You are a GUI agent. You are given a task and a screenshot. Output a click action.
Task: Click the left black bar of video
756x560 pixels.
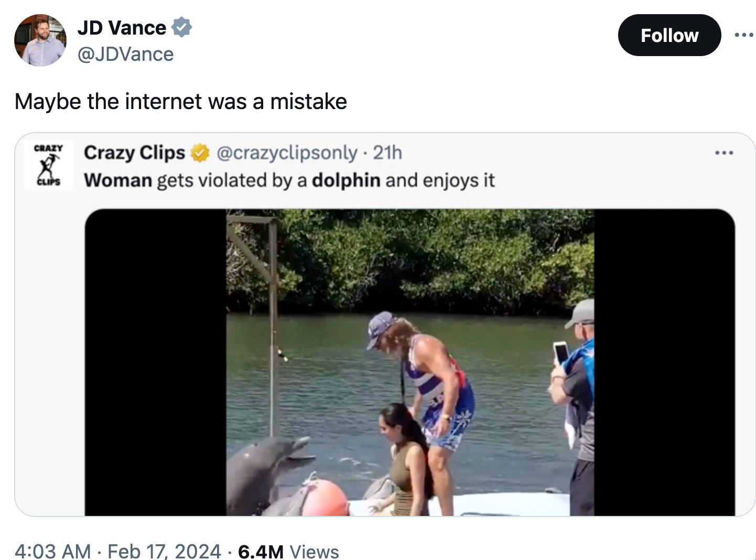tap(155, 362)
